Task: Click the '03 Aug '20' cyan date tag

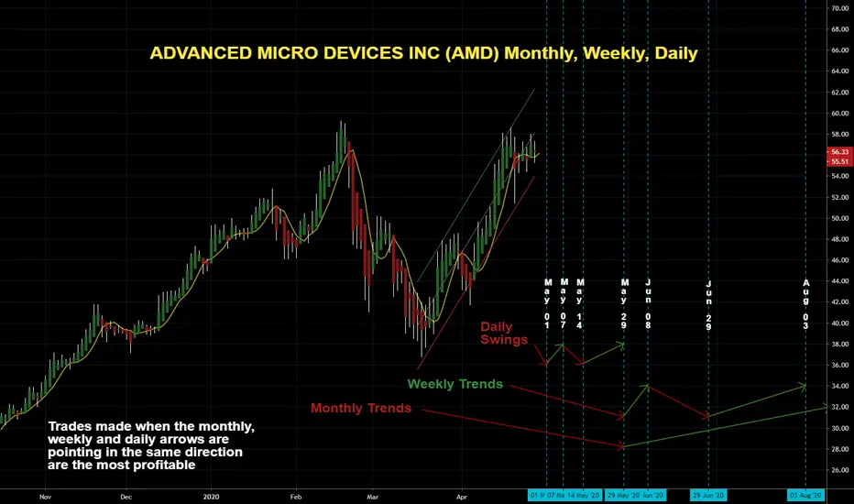Action: click(805, 495)
